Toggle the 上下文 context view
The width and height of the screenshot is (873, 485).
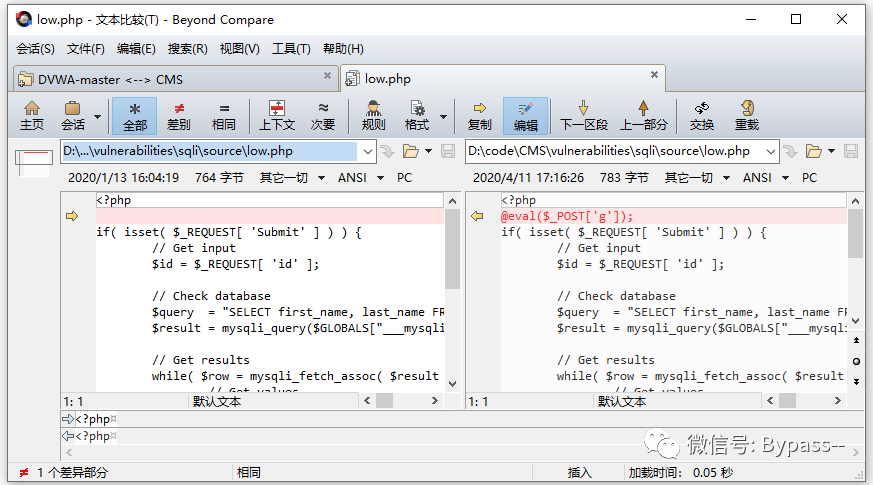click(277, 116)
